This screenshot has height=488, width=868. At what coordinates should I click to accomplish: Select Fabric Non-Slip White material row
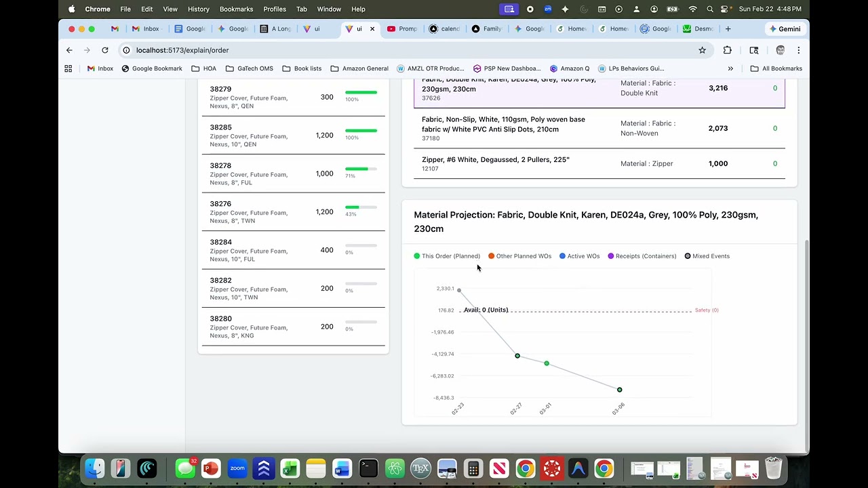tap(599, 128)
